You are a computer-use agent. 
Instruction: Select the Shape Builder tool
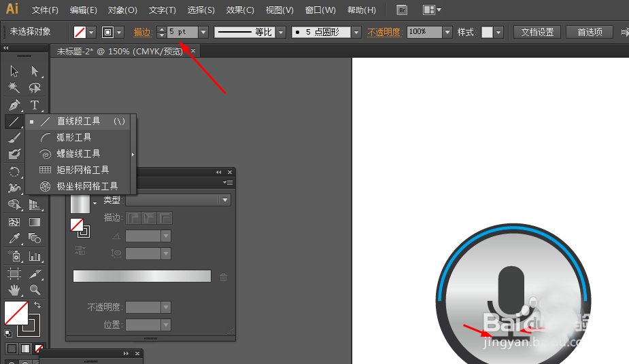pos(14,204)
